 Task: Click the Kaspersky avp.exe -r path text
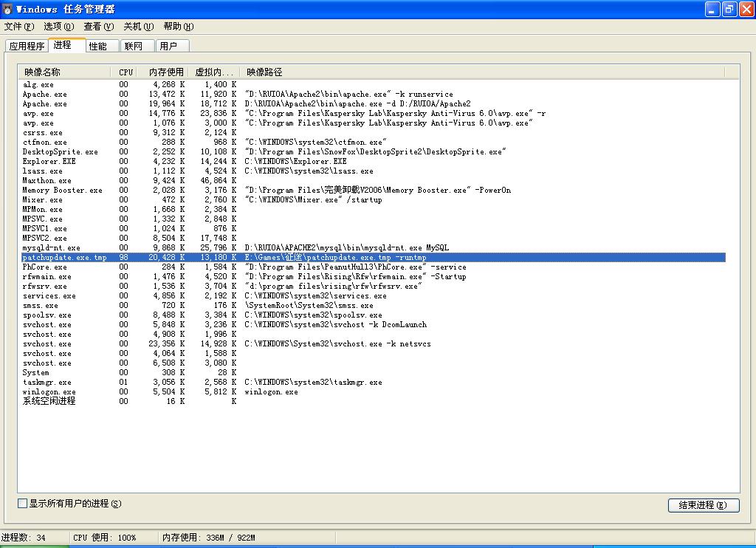tap(396, 113)
